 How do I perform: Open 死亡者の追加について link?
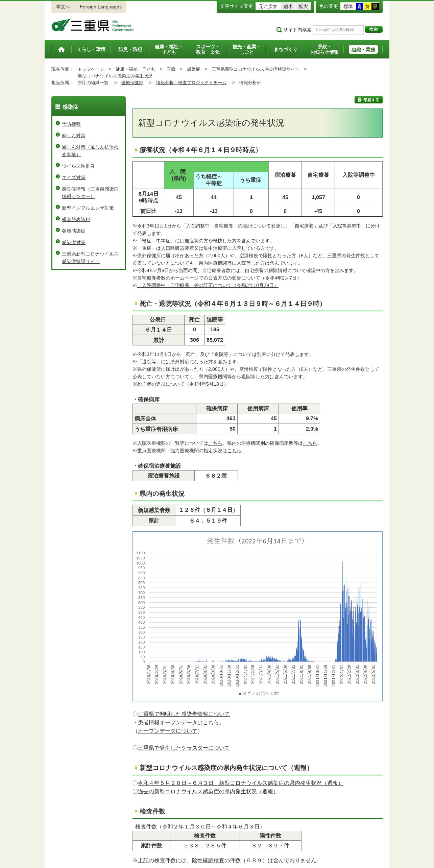pos(180,384)
